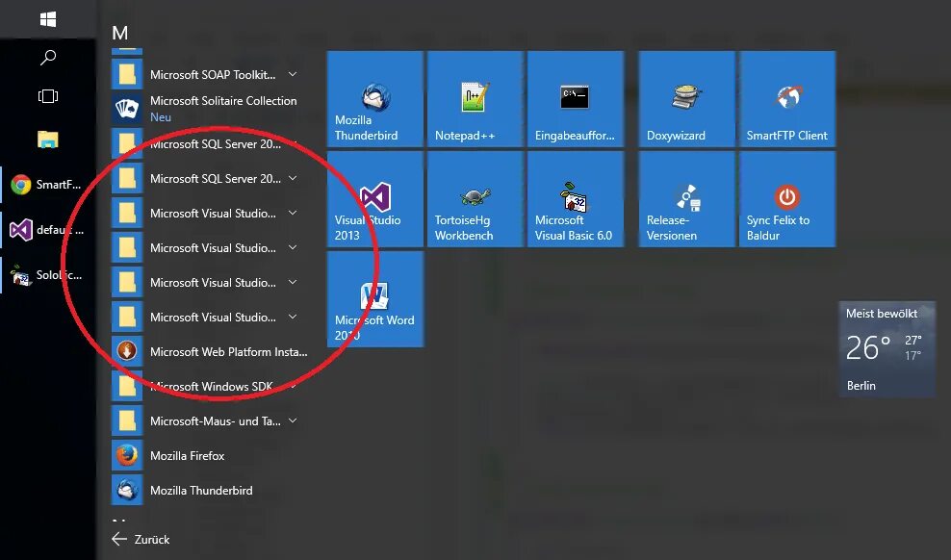Open Microsoft Web Platform Installer list entry
The width and height of the screenshot is (951, 560).
tap(210, 351)
